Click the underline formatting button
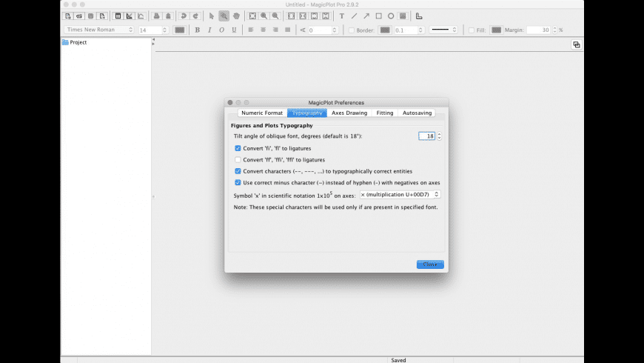Viewport: 644px width, 363px height. pyautogui.click(x=234, y=30)
